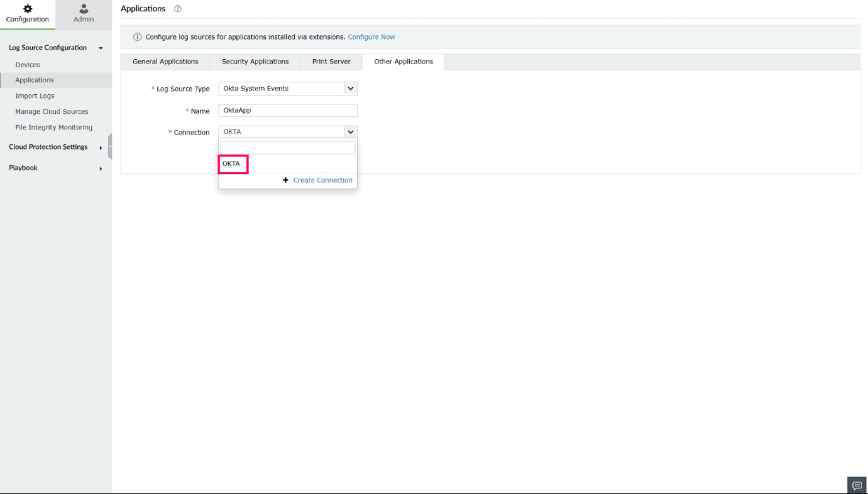Viewport: 868px width, 494px height.
Task: Open the Log Source Type dropdown
Action: 288,89
